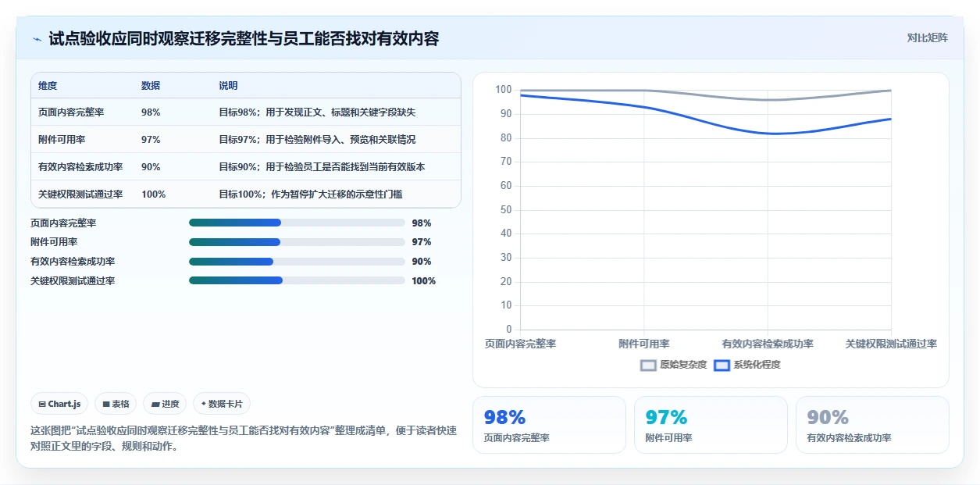980x485 pixels.
Task: Click the 有效内容检索成功率 progress bar
Action: pos(297,262)
